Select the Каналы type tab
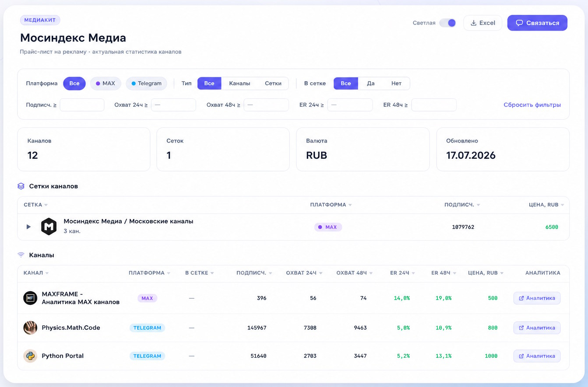This screenshot has width=588, height=387. click(239, 84)
